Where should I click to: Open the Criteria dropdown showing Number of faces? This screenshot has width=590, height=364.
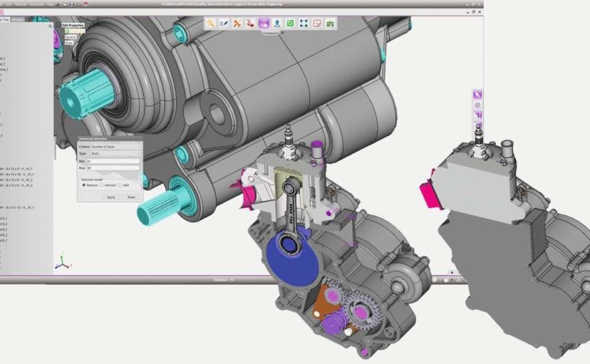pyautogui.click(x=115, y=146)
